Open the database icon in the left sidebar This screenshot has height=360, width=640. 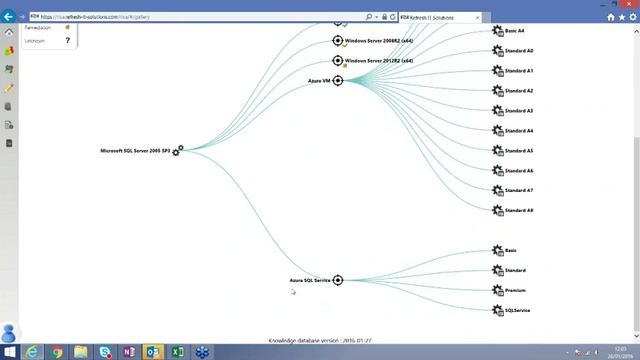pyautogui.click(x=8, y=107)
